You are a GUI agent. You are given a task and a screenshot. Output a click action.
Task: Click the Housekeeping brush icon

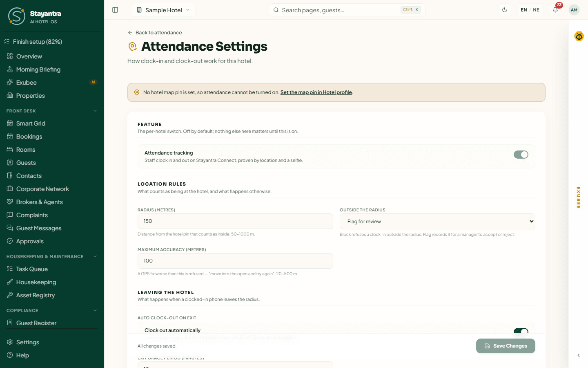coord(10,282)
